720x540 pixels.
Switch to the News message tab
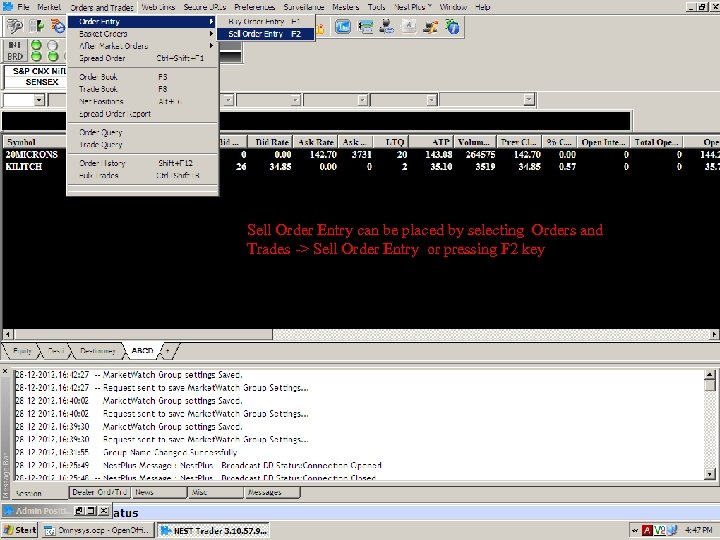(159, 492)
